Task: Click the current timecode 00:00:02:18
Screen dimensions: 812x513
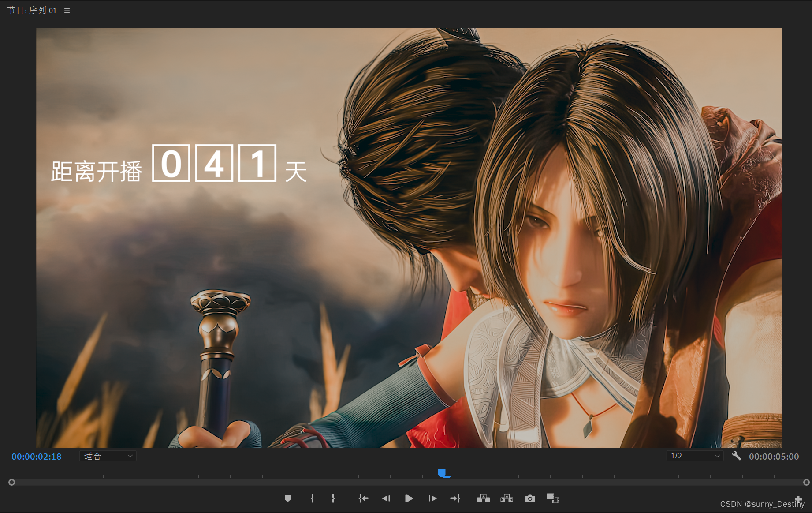Action: pyautogui.click(x=37, y=457)
